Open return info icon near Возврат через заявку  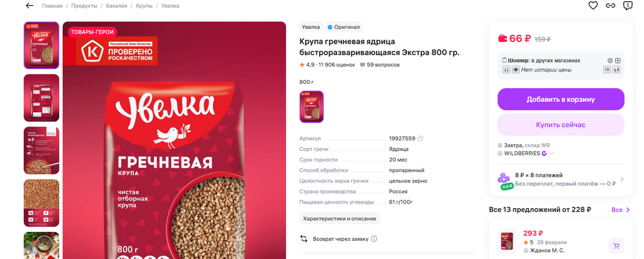[374, 239]
